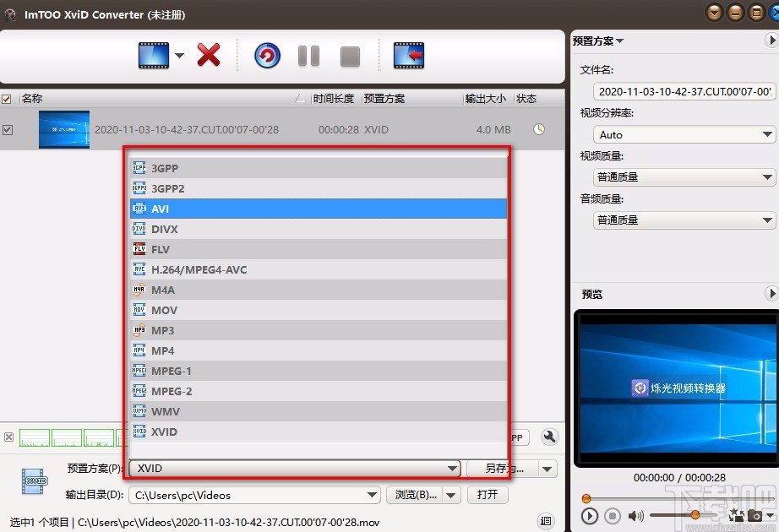Screen dimensions: 779x532
Task: Choose DIVX in the format list
Action: [319, 229]
